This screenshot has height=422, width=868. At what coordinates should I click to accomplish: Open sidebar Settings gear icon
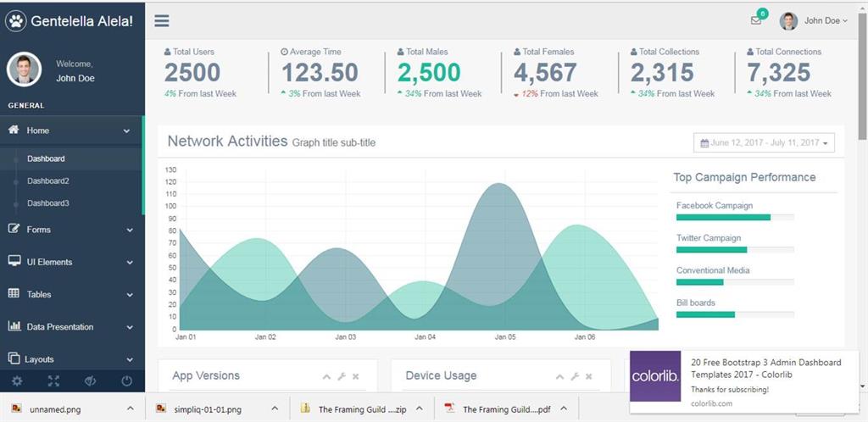18,381
